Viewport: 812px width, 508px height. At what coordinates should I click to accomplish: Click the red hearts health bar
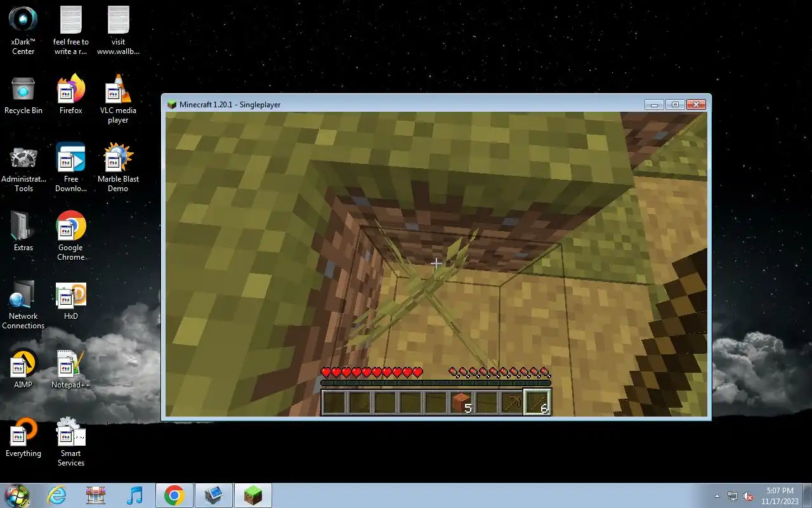pyautogui.click(x=372, y=372)
